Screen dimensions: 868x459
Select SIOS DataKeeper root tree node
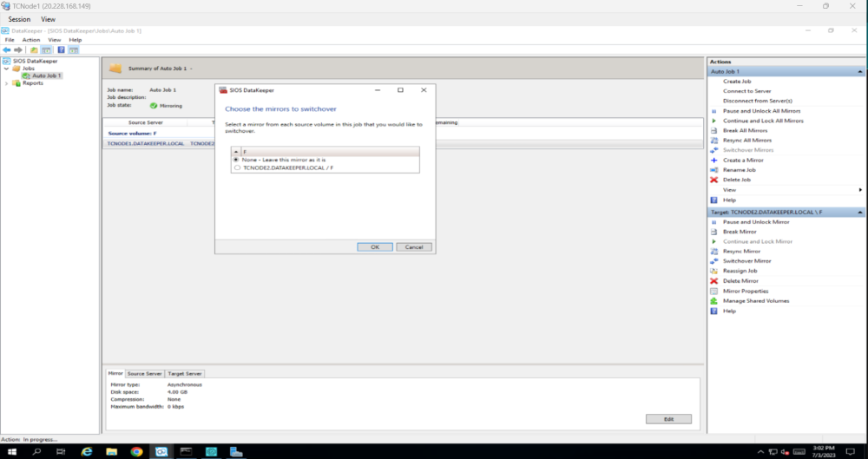35,61
